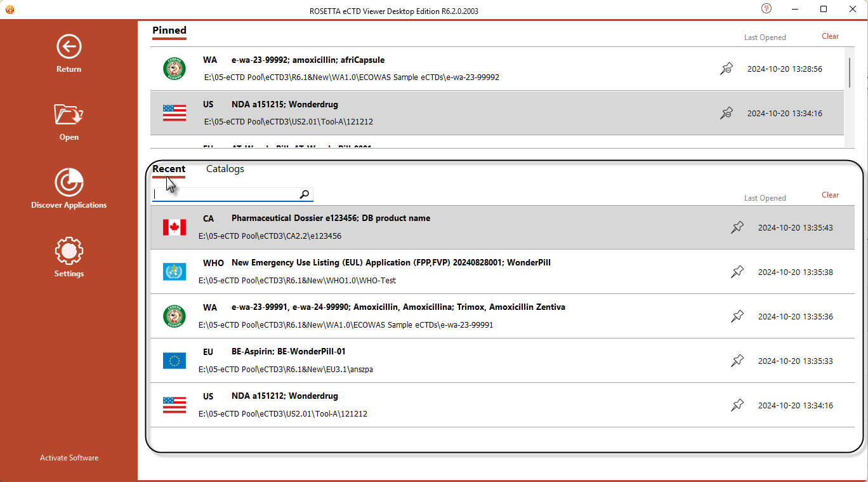Click the app logo in title bar
Viewport: 868px width, 482px height.
[x=9, y=10]
